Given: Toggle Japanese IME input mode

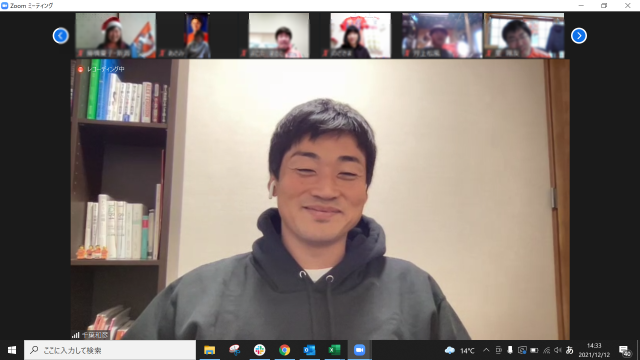Looking at the screenshot, I should [569, 350].
